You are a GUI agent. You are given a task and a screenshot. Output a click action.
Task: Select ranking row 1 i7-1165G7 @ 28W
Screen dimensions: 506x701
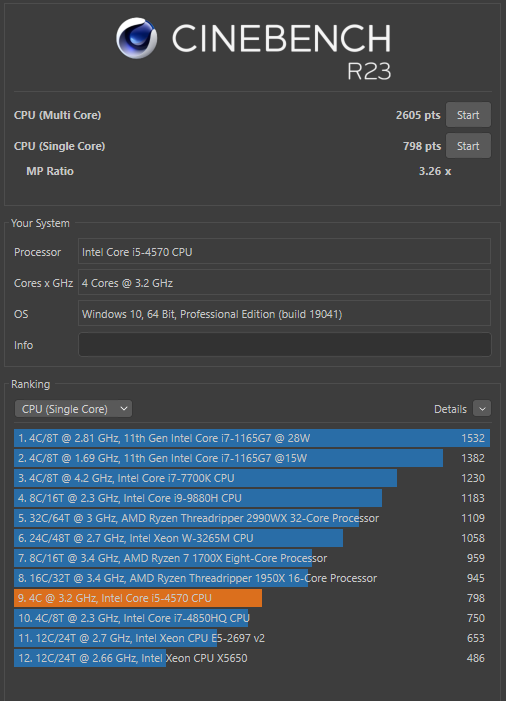click(252, 438)
